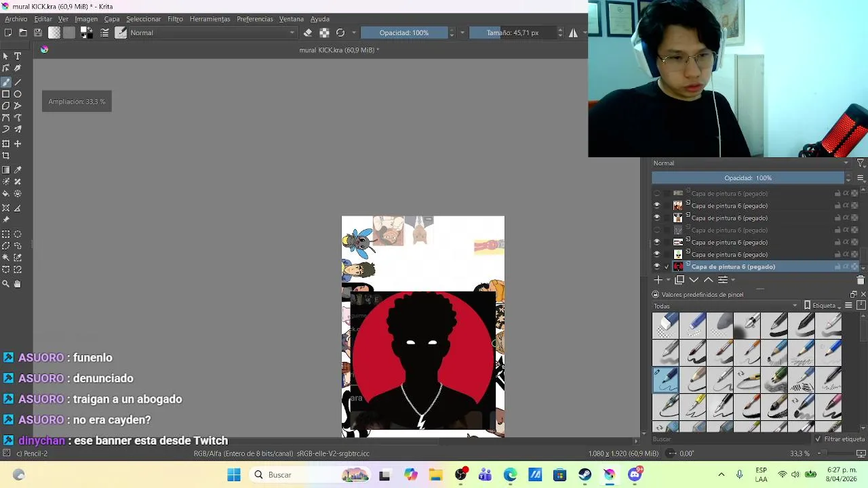Image resolution: width=868 pixels, height=488 pixels.
Task: Select the Pan hand tool
Action: point(18,284)
